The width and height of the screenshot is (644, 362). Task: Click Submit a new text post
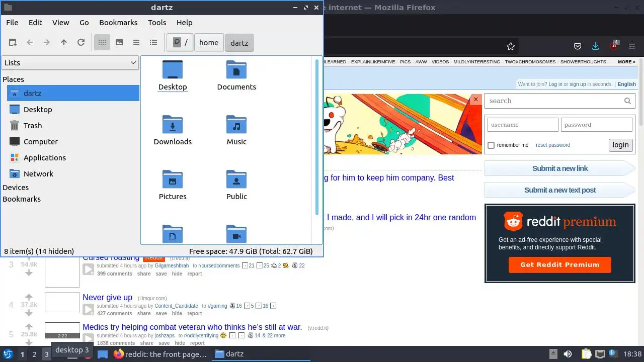pyautogui.click(x=560, y=190)
